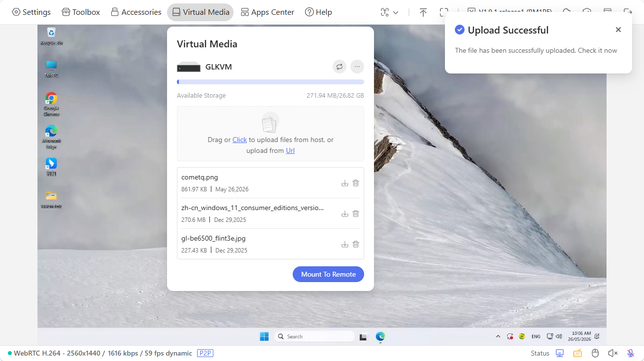
Task: Click the ENG language indicator
Action: point(536,336)
